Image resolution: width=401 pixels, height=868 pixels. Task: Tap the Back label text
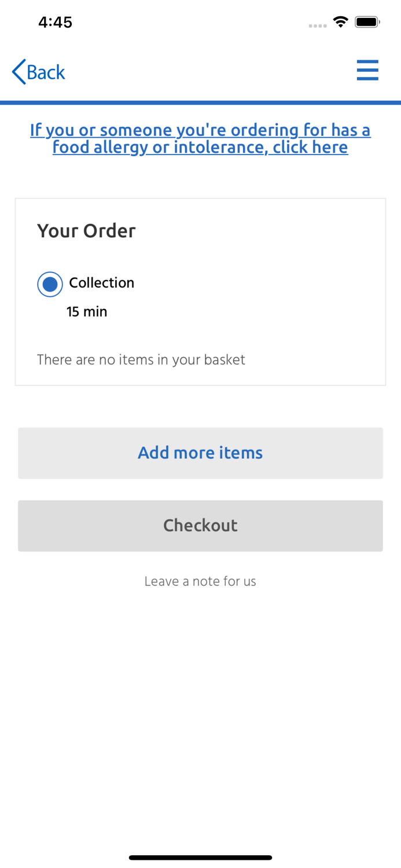coord(46,72)
